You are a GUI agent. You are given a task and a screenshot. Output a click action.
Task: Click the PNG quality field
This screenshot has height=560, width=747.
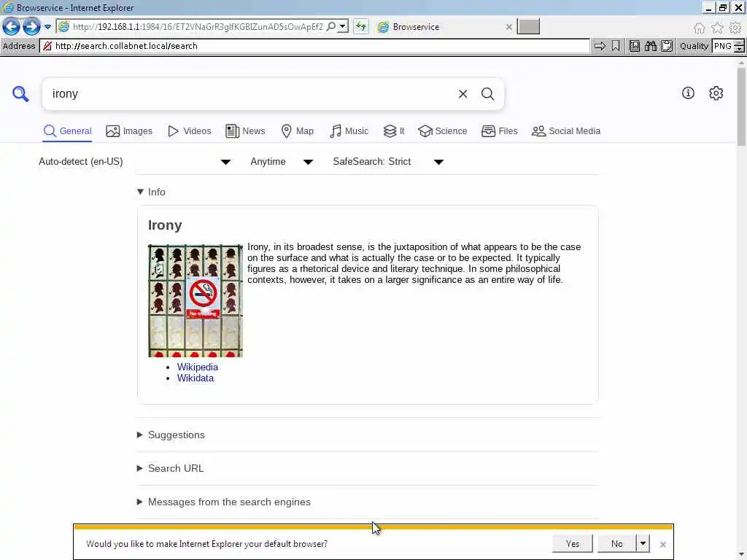[723, 46]
